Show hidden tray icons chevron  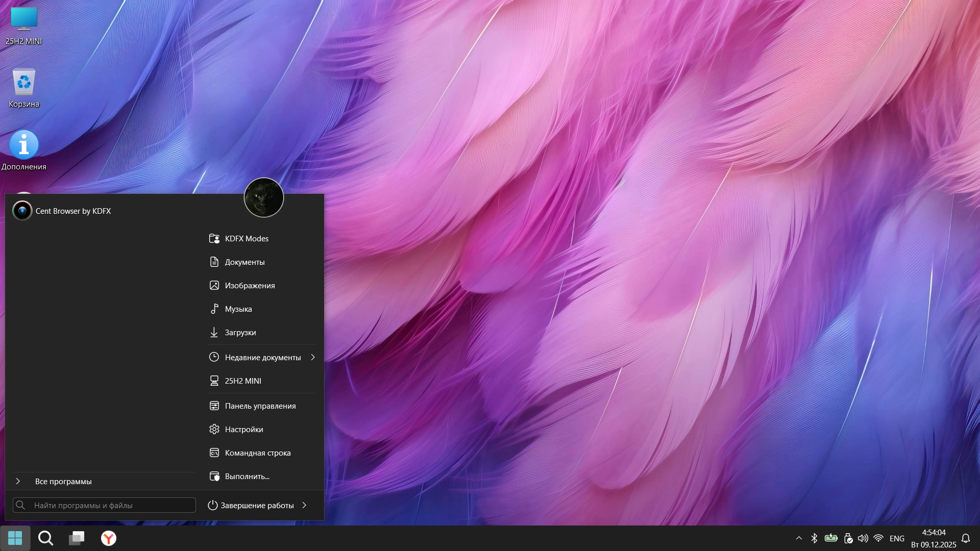tap(799, 538)
